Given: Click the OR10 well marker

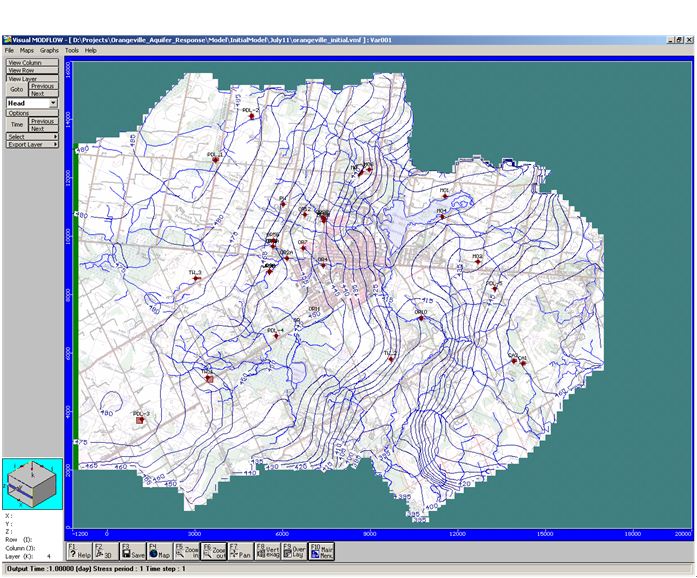Looking at the screenshot, I should click(421, 318).
